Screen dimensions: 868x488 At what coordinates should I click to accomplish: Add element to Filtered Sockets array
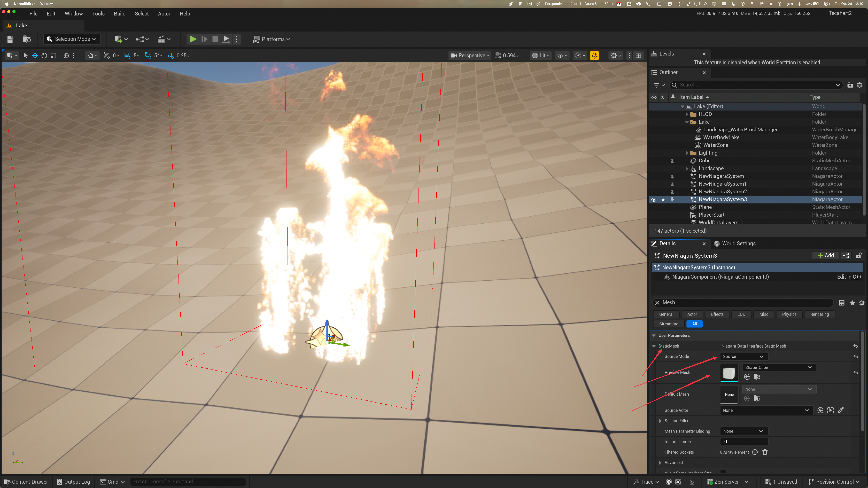pos(755,452)
